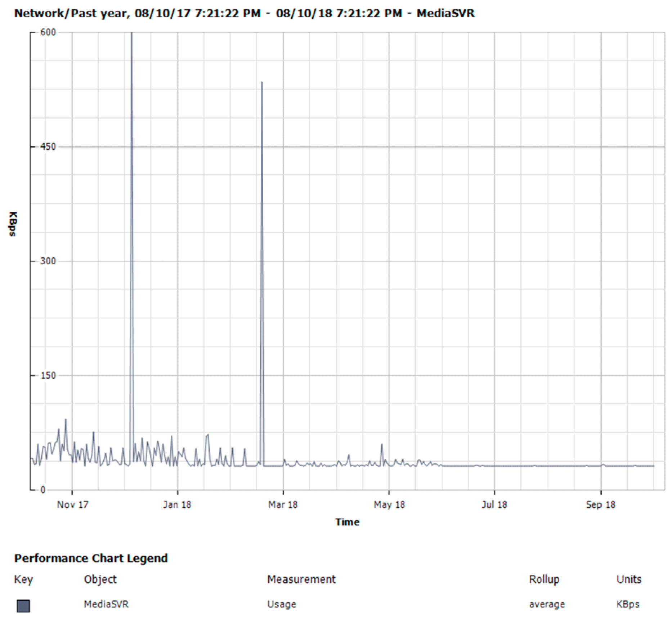Click the Key column header in legend
Viewport: 672px width, 619px height.
(x=23, y=579)
